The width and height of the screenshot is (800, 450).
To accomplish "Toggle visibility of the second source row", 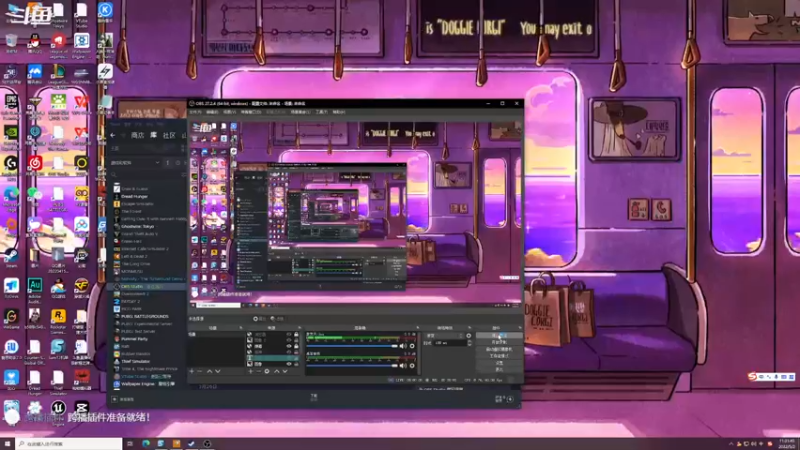I will click(x=289, y=340).
